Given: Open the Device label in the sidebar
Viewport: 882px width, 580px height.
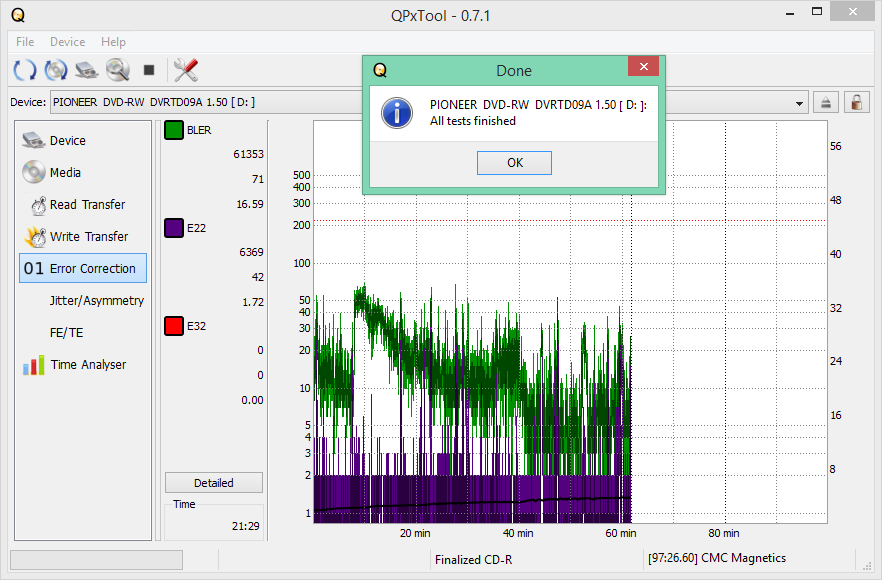Looking at the screenshot, I should coord(68,141).
